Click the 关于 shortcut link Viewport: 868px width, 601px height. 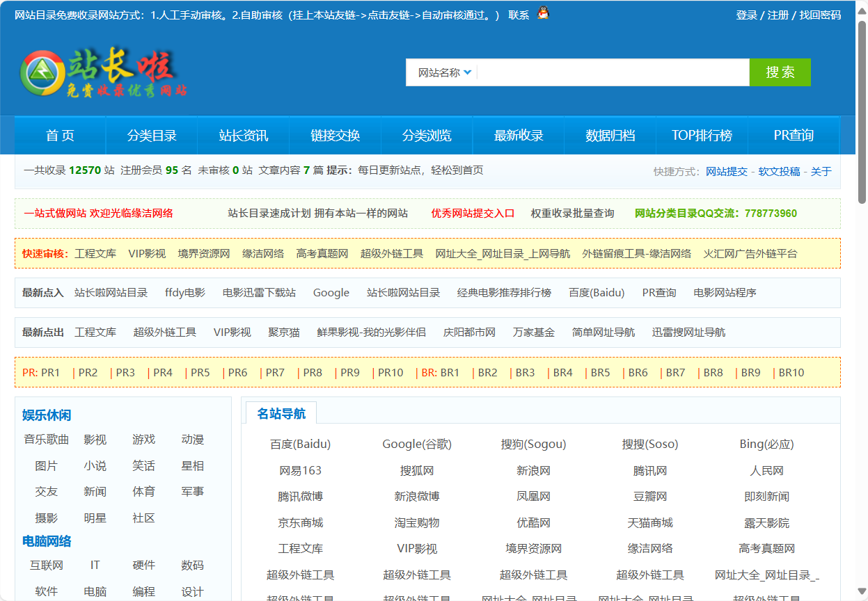pyautogui.click(x=821, y=171)
